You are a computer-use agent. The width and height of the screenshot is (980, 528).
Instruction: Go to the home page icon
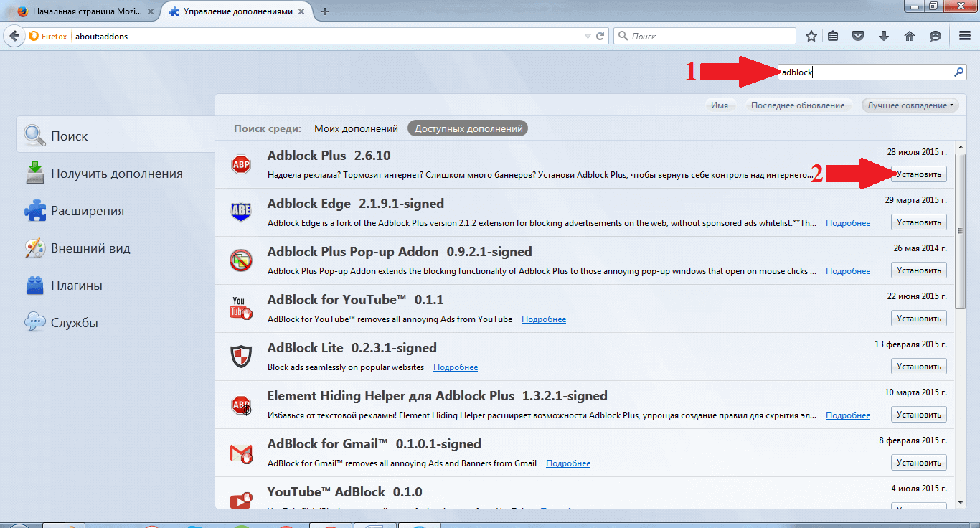coord(909,36)
